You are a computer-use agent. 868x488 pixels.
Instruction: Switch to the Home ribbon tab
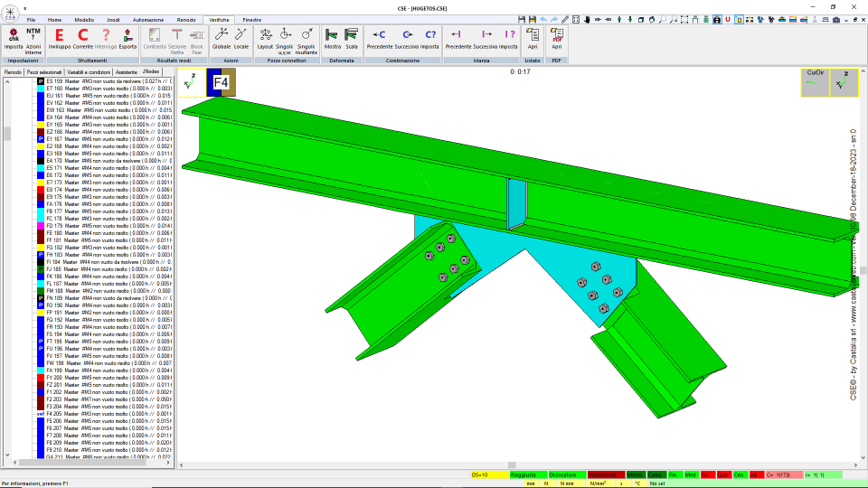tap(54, 20)
